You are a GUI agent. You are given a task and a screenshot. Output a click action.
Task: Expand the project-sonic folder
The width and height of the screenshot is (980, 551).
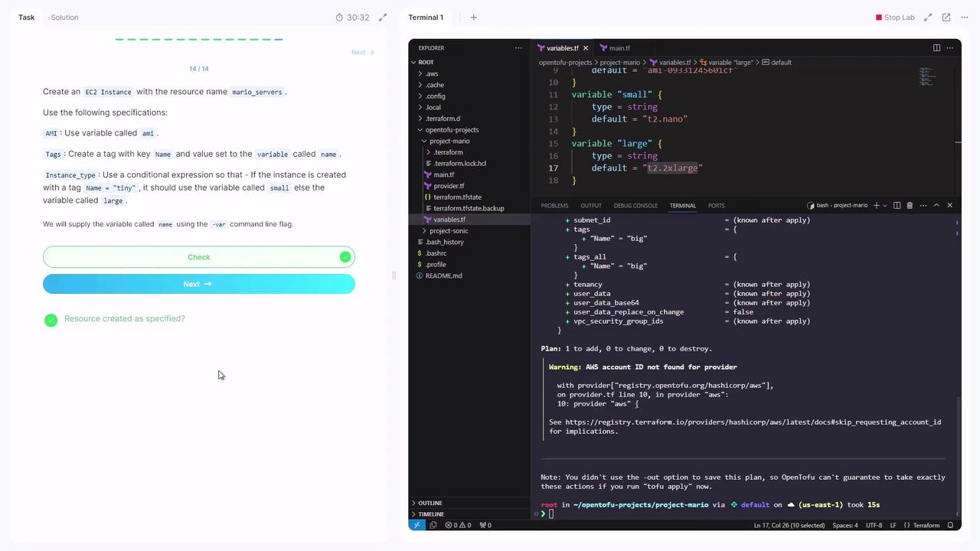pyautogui.click(x=449, y=230)
